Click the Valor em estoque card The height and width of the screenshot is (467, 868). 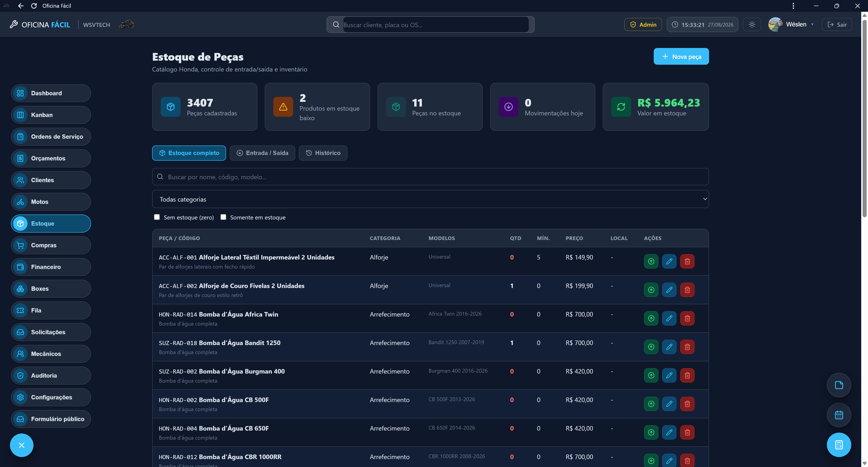655,107
